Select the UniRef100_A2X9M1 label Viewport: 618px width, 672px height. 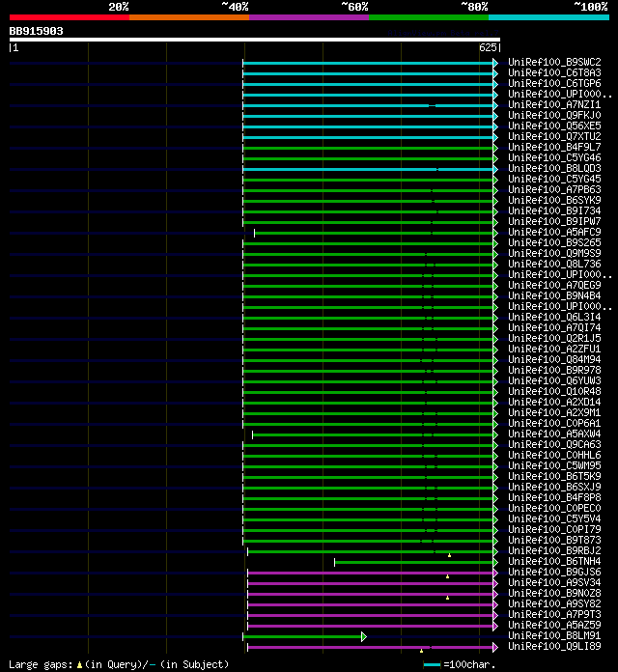[x=554, y=412]
